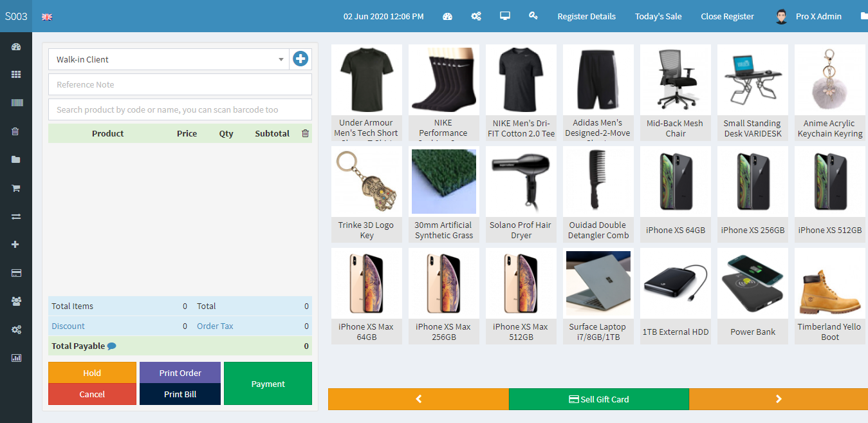Put the sale on Hold

click(92, 373)
